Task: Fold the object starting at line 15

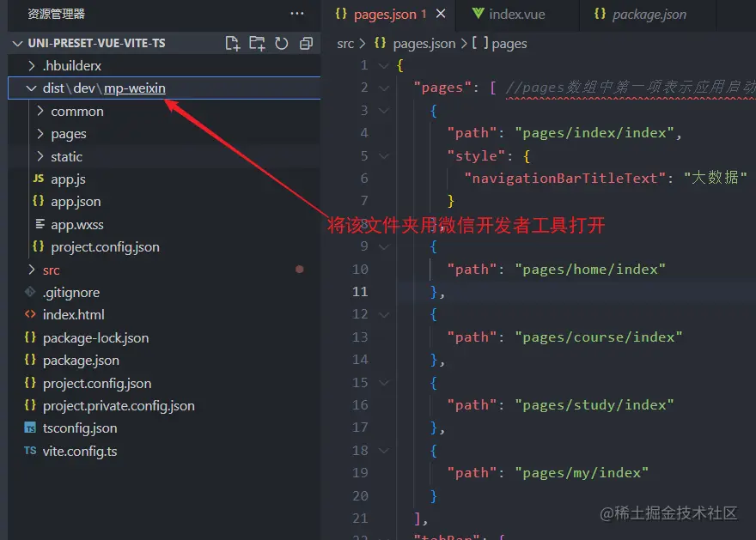Action: point(384,383)
